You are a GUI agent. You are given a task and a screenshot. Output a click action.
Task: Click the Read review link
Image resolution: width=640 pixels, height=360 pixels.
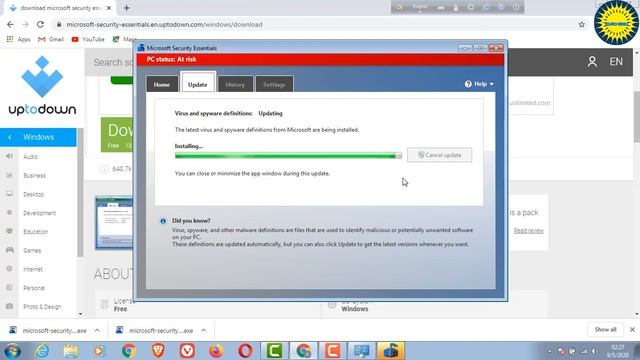[x=529, y=231]
